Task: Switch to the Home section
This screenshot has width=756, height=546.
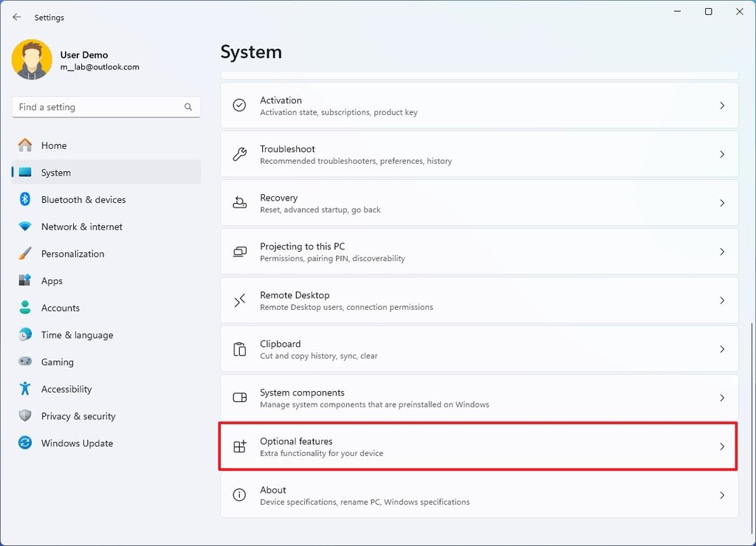Action: tap(54, 145)
